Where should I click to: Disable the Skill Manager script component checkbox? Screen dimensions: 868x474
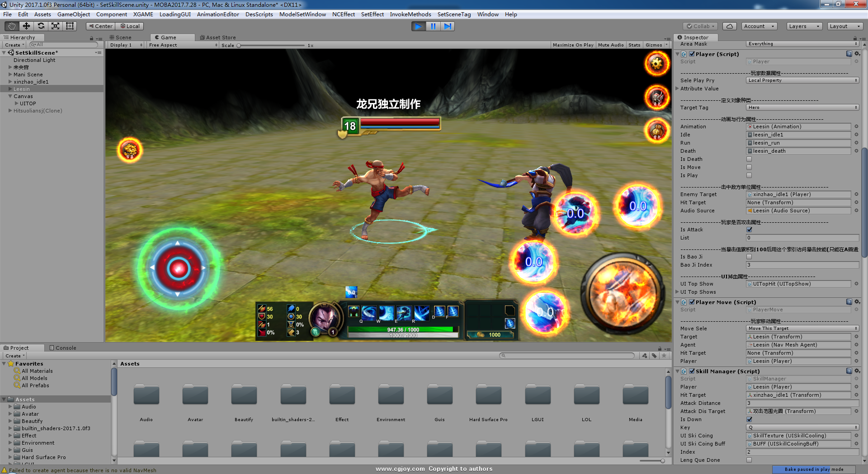pos(692,371)
